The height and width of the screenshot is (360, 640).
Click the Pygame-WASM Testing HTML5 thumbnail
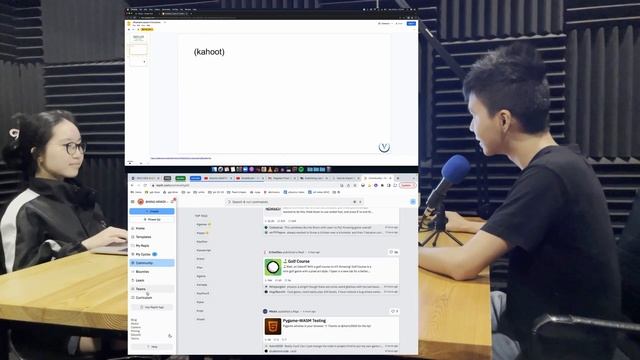click(x=273, y=327)
